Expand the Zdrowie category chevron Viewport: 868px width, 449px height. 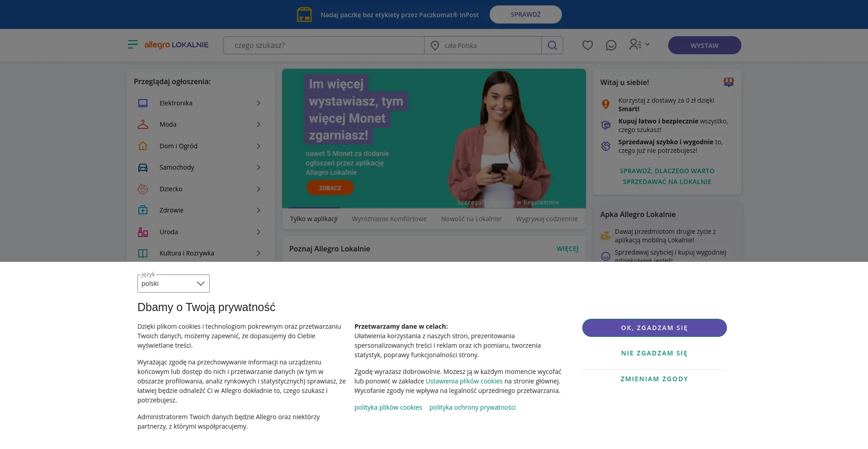click(259, 210)
